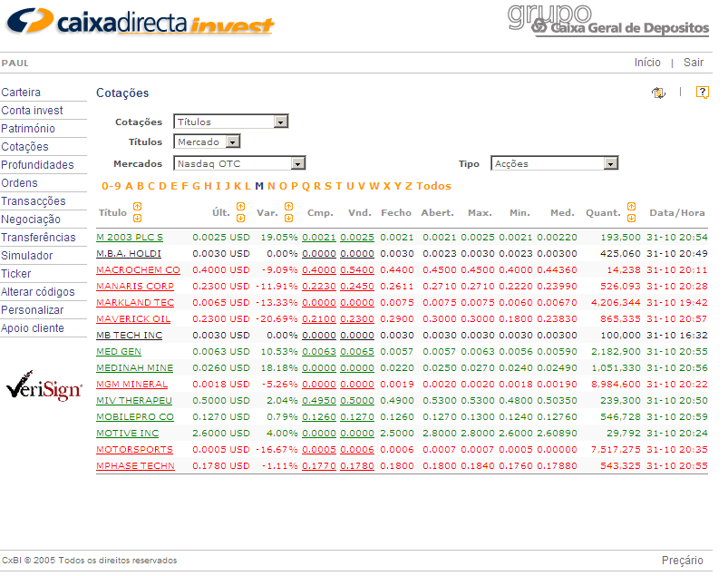The image size is (728, 576).
Task: Open the Cotações type dropdown (Títulos)
Action: (231, 122)
